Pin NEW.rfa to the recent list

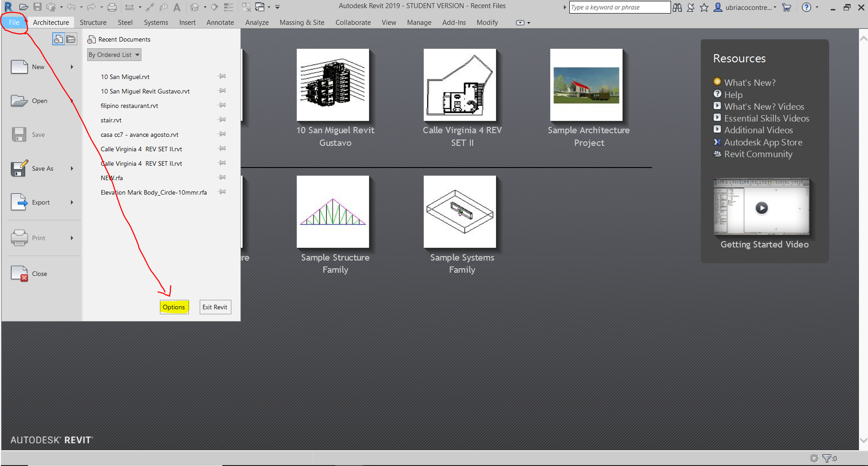point(222,177)
